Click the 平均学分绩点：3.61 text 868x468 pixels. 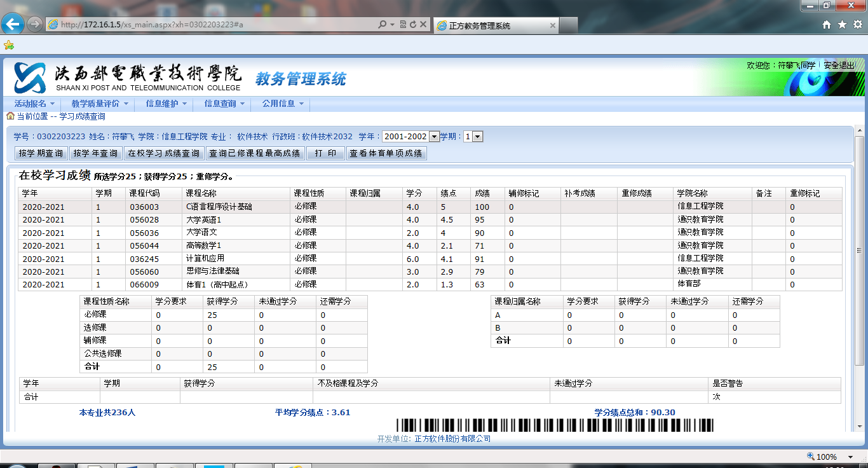(313, 413)
